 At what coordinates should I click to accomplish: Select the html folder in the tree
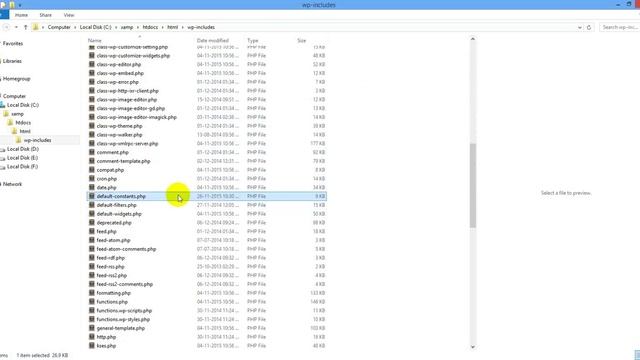tap(25, 131)
